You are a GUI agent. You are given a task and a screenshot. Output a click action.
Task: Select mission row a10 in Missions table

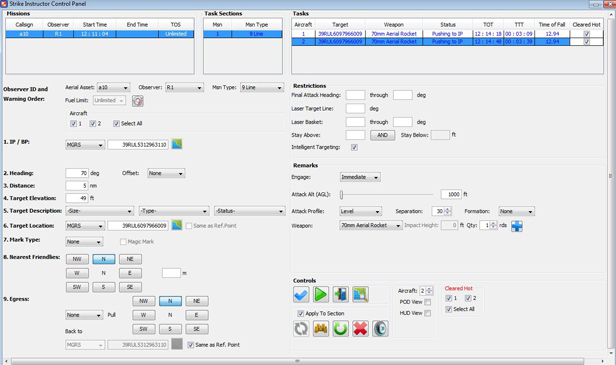click(x=100, y=34)
